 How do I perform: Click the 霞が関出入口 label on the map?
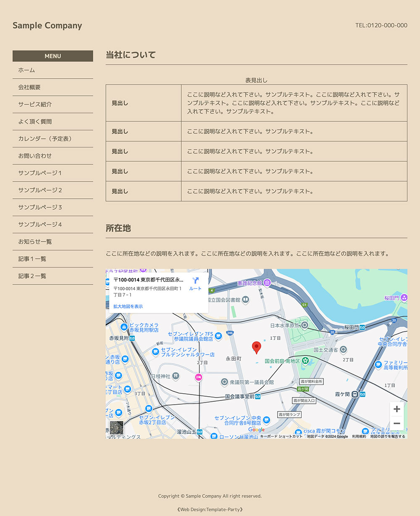tap(304, 401)
